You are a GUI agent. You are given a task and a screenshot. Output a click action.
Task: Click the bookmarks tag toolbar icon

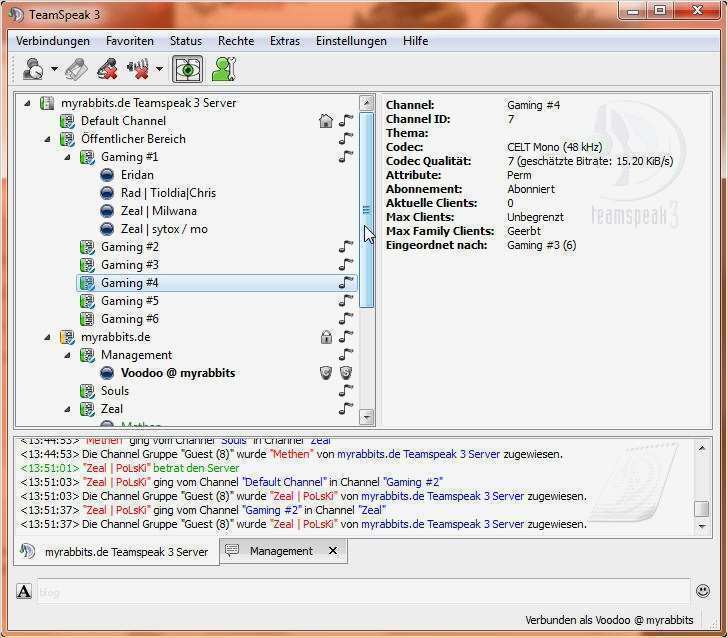(77, 69)
